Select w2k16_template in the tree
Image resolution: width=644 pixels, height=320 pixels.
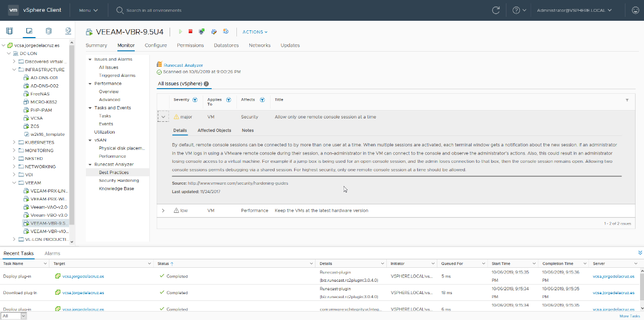pos(47,134)
